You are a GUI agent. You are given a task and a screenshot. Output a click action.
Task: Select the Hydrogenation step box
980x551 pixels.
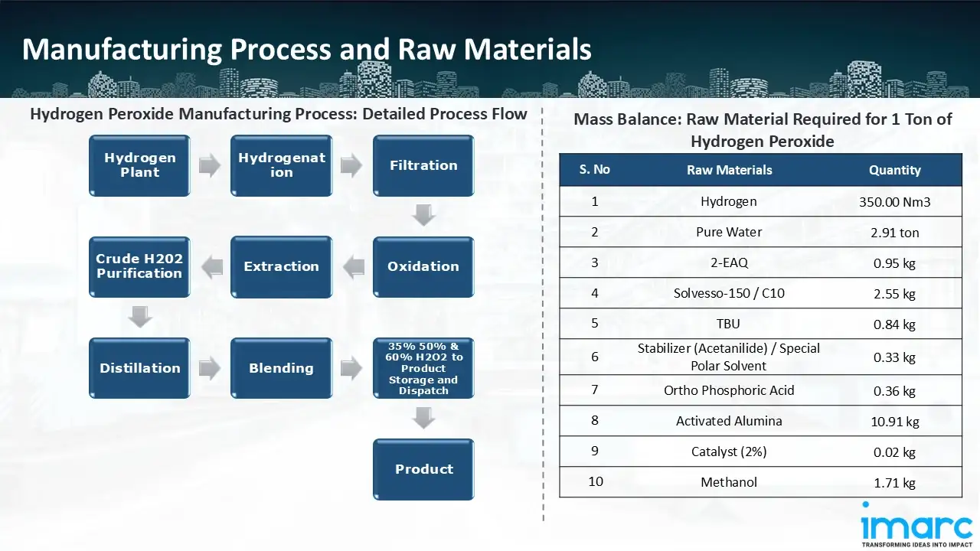(x=281, y=165)
